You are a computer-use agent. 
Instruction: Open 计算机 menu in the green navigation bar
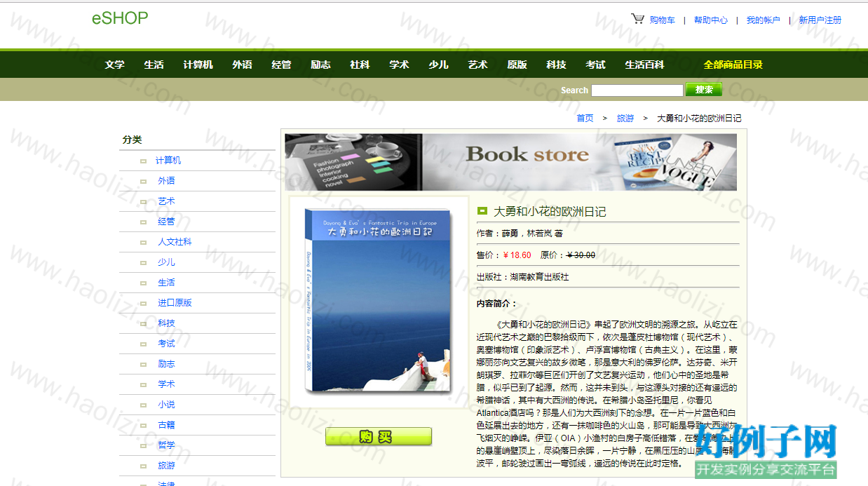198,65
